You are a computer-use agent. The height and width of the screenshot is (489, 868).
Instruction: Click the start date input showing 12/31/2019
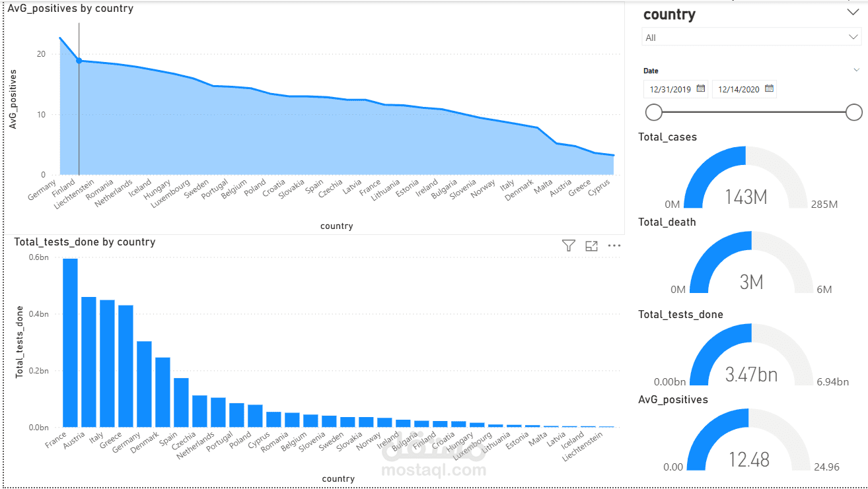tap(670, 88)
